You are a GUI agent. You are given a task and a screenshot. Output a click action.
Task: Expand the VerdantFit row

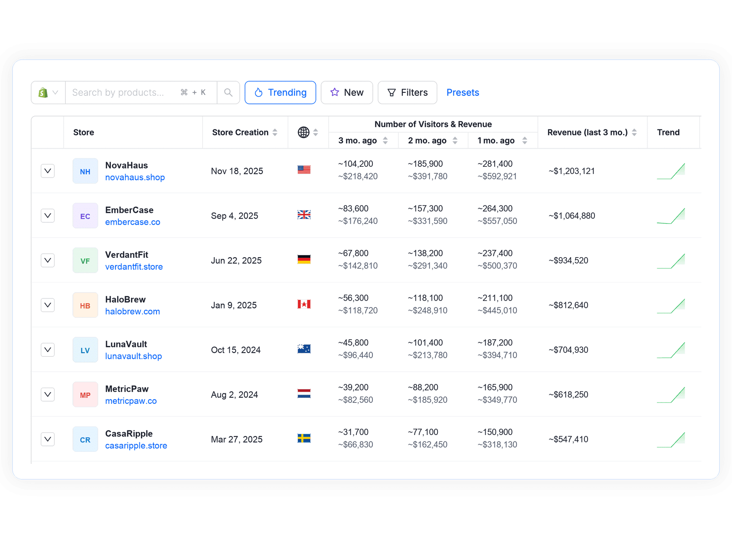[48, 260]
